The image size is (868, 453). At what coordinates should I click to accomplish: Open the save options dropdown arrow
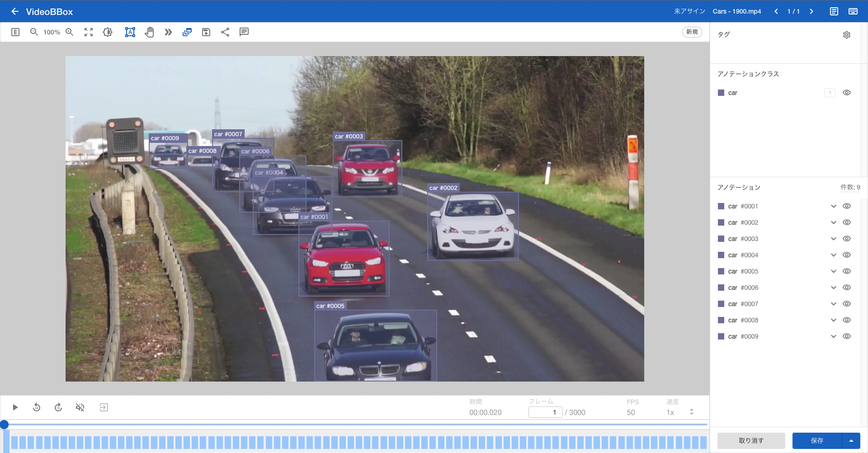pos(851,441)
